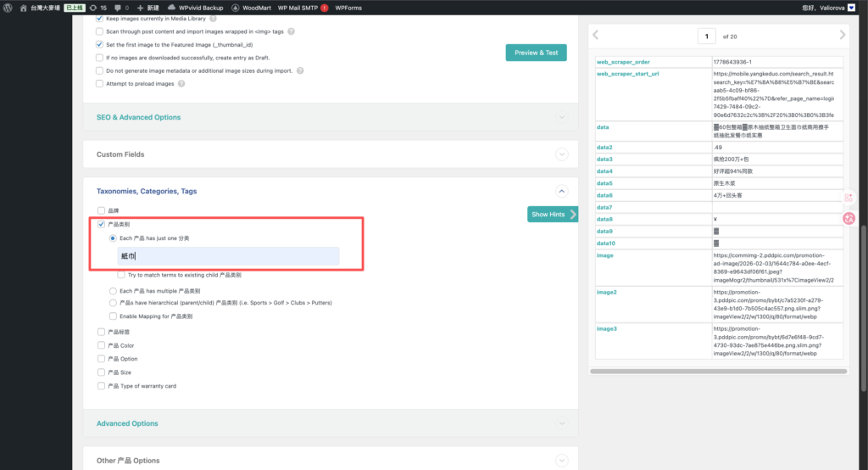Image resolution: width=868 pixels, height=470 pixels.
Task: Open help icon next to Keep images in Media Library
Action: tap(213, 19)
